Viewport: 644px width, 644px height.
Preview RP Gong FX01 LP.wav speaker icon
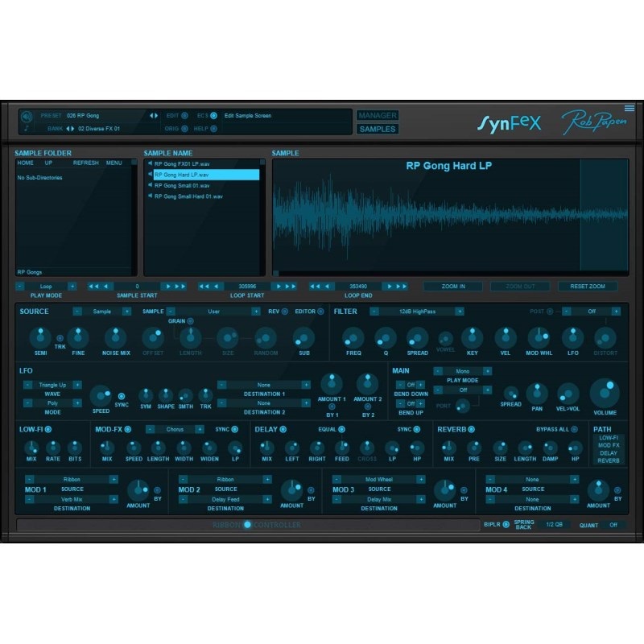click(x=150, y=163)
